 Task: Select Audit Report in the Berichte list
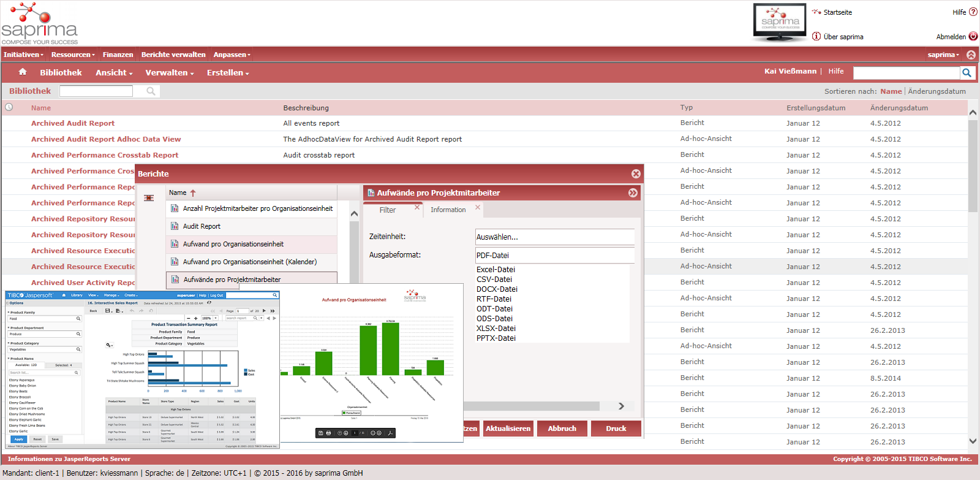tap(202, 226)
